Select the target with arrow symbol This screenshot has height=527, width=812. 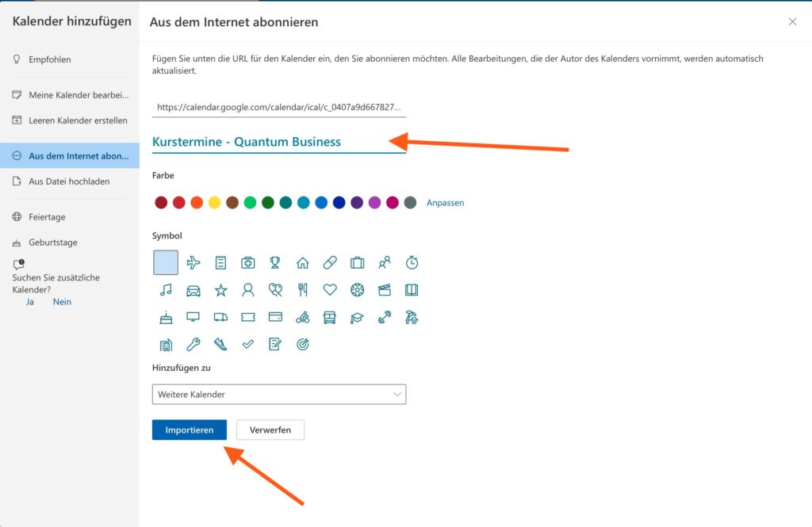click(x=302, y=344)
